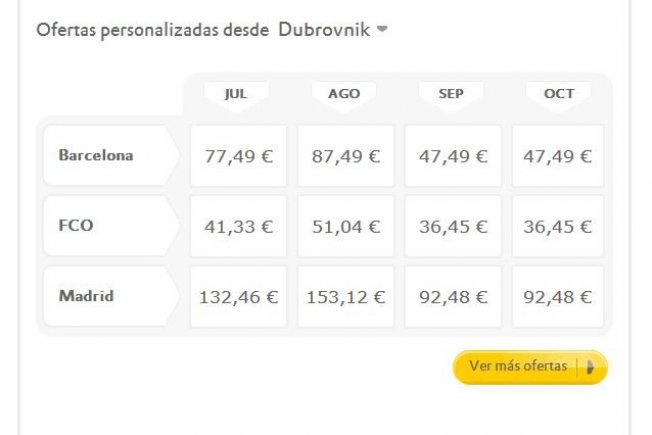Image resolution: width=652 pixels, height=435 pixels.
Task: Pick the Madrid August fare 153,12 €
Action: (346, 297)
